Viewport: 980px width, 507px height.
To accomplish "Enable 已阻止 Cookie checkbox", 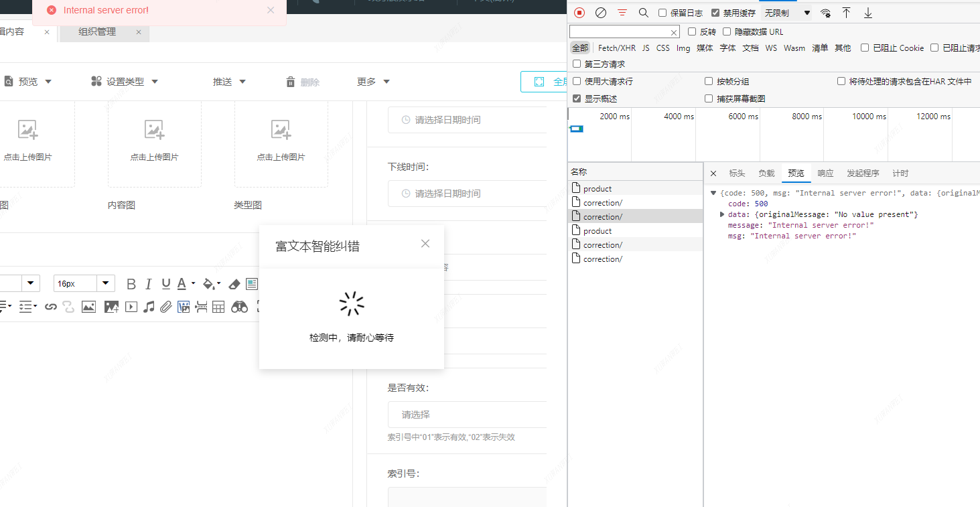I will click(x=865, y=48).
